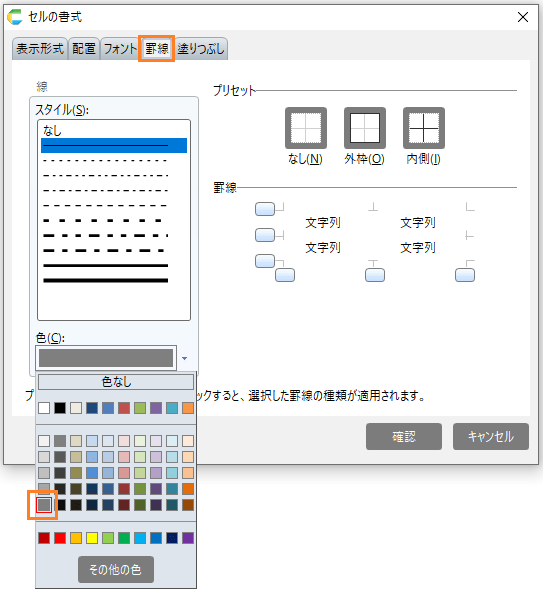Image resolution: width=543 pixels, height=592 pixels.
Task: Select the thickest solid line style
Action: [x=114, y=280]
